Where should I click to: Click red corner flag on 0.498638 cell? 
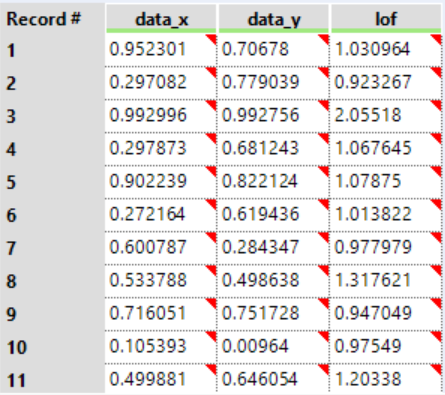325,269
